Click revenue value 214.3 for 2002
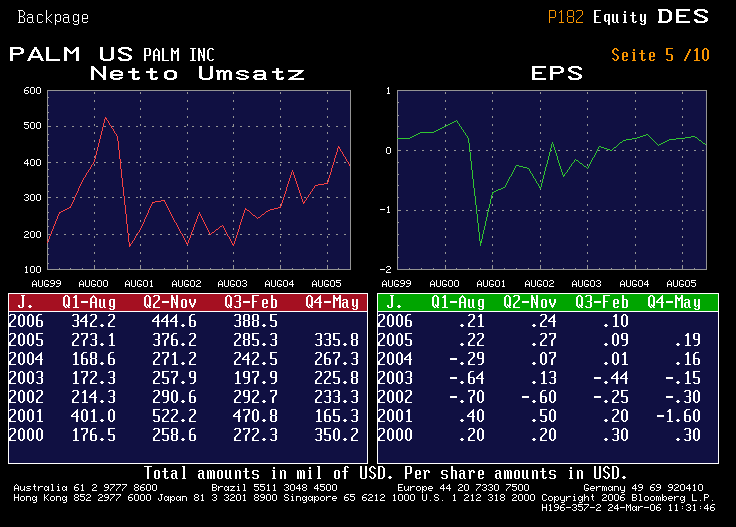 93,397
